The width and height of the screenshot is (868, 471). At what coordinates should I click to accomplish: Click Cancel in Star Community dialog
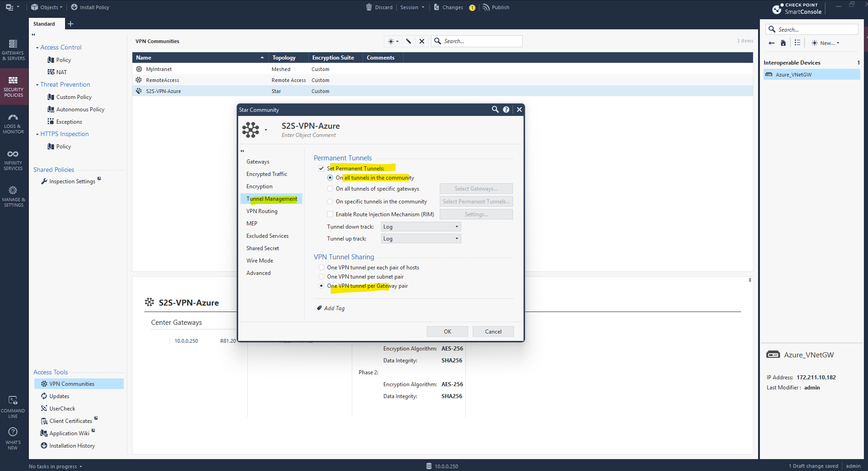[493, 332]
